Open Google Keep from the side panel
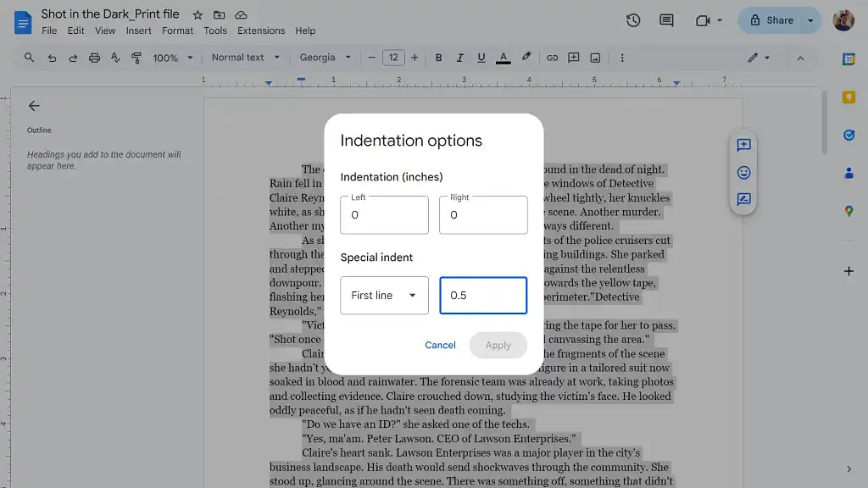Image resolution: width=868 pixels, height=488 pixels. [849, 97]
